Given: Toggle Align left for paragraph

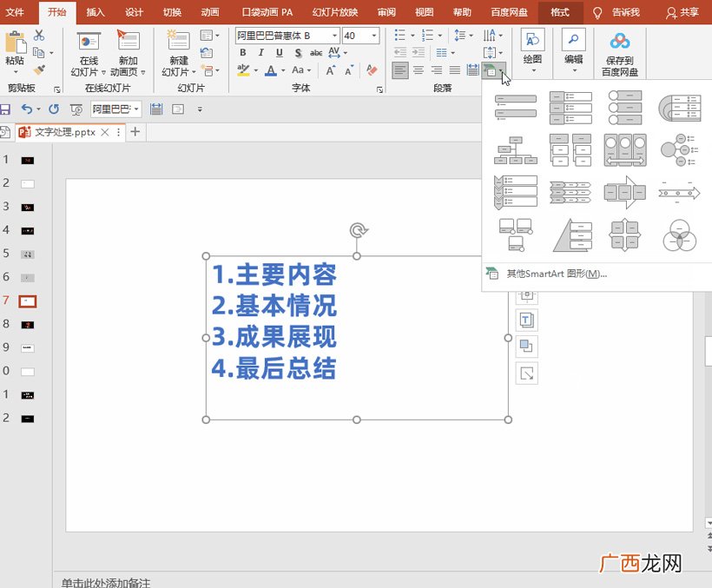Looking at the screenshot, I should 400,70.
